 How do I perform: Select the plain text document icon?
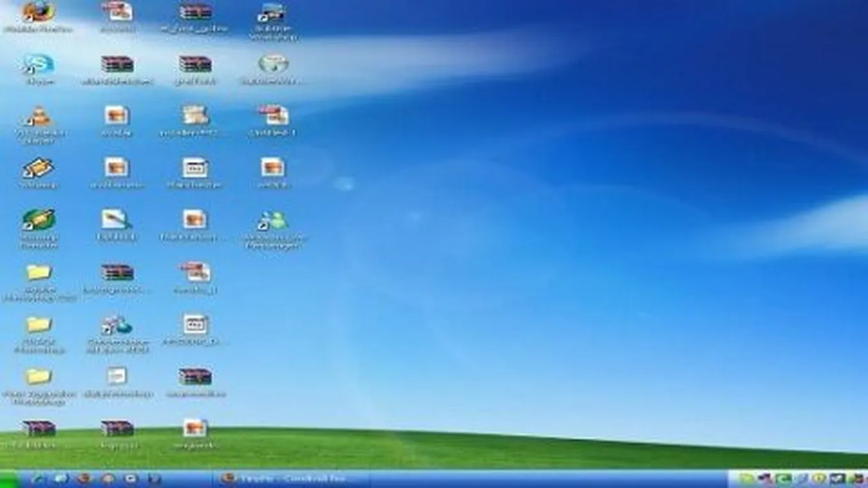point(117,376)
